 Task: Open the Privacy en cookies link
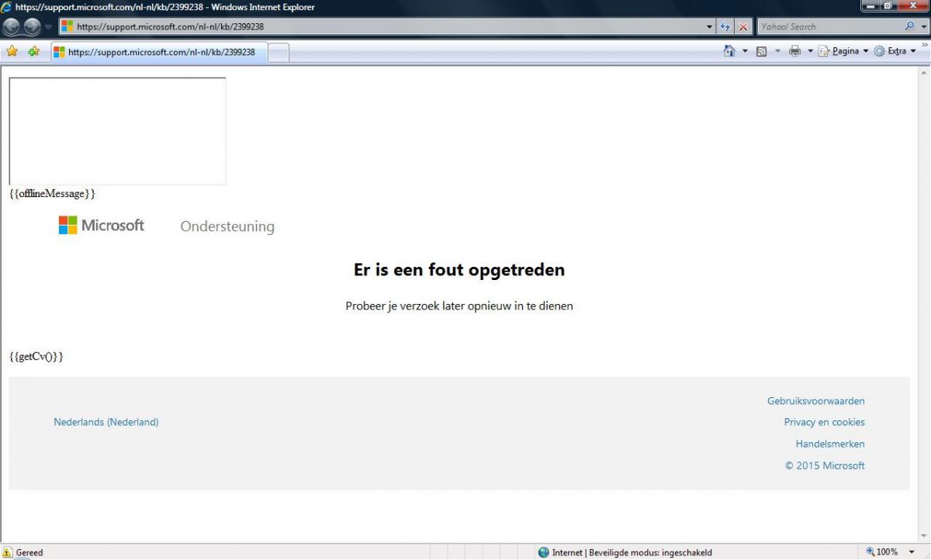click(825, 422)
